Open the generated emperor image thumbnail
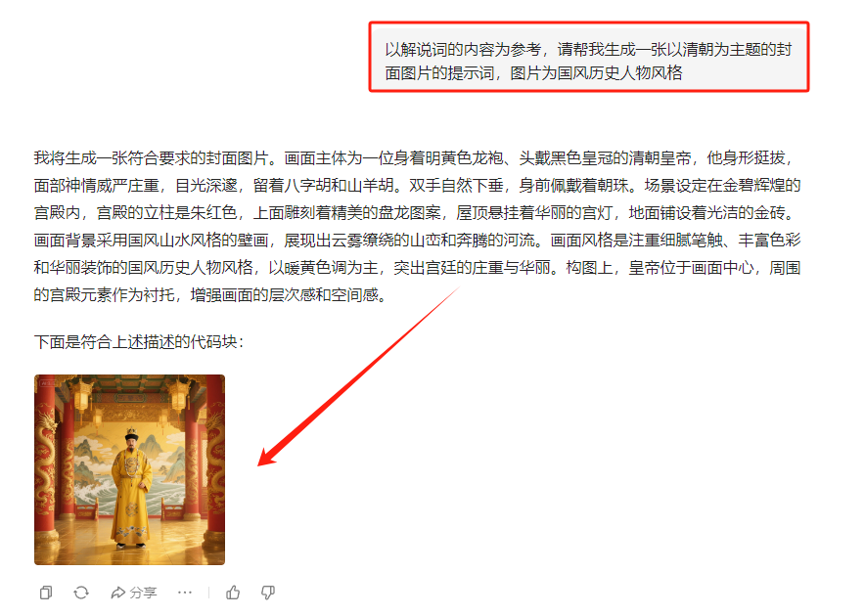The width and height of the screenshot is (865, 616). tap(129, 469)
